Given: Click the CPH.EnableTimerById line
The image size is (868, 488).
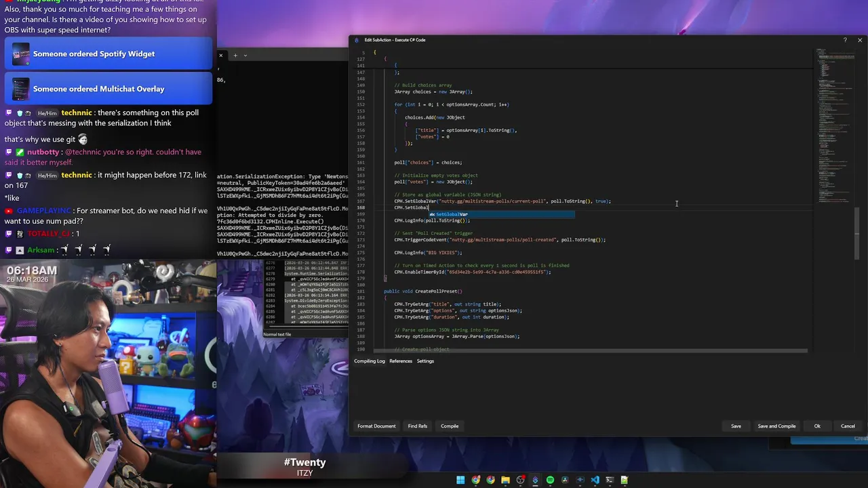Looking at the screenshot, I should coord(473,272).
